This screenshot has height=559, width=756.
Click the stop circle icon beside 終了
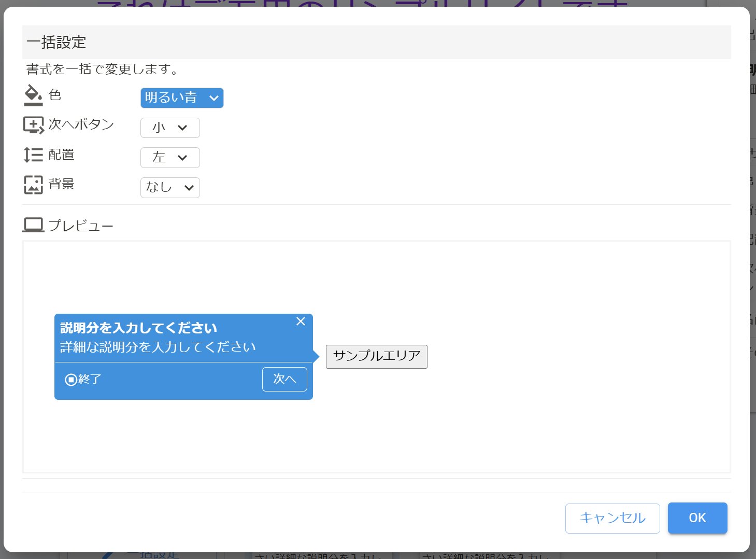coord(71,380)
